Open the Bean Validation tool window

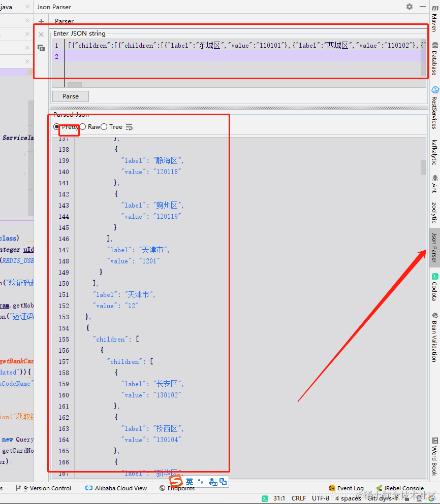(x=435, y=337)
